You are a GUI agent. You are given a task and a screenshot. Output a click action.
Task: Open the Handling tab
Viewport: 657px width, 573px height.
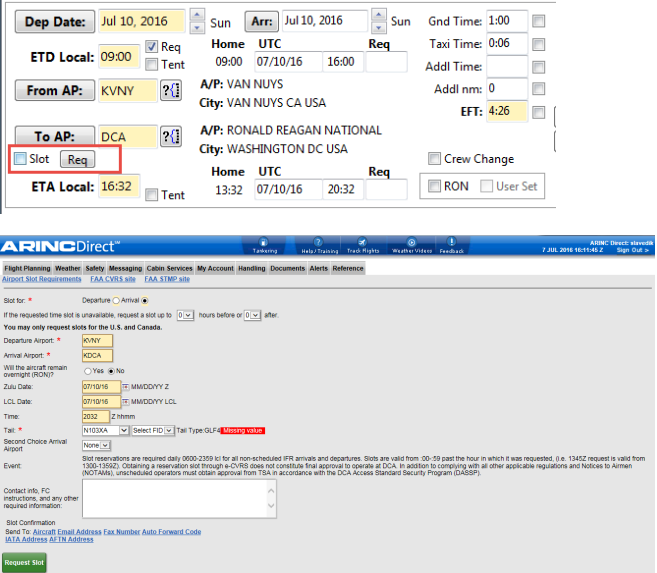(x=252, y=268)
